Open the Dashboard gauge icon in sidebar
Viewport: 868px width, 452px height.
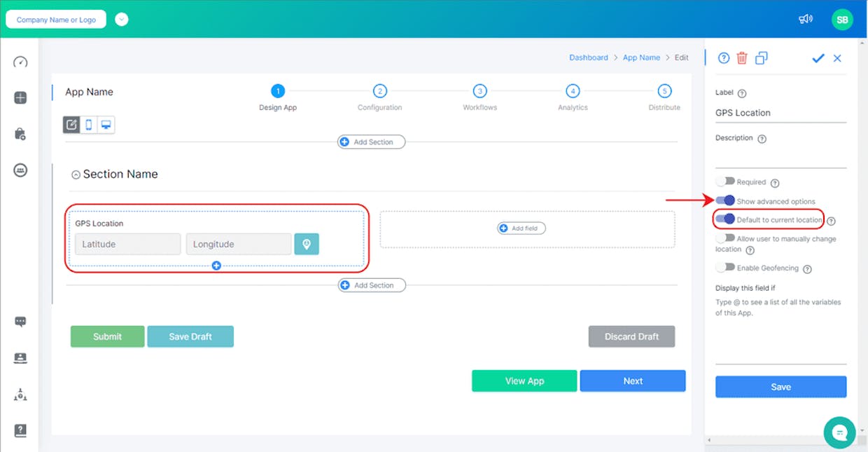(20, 62)
